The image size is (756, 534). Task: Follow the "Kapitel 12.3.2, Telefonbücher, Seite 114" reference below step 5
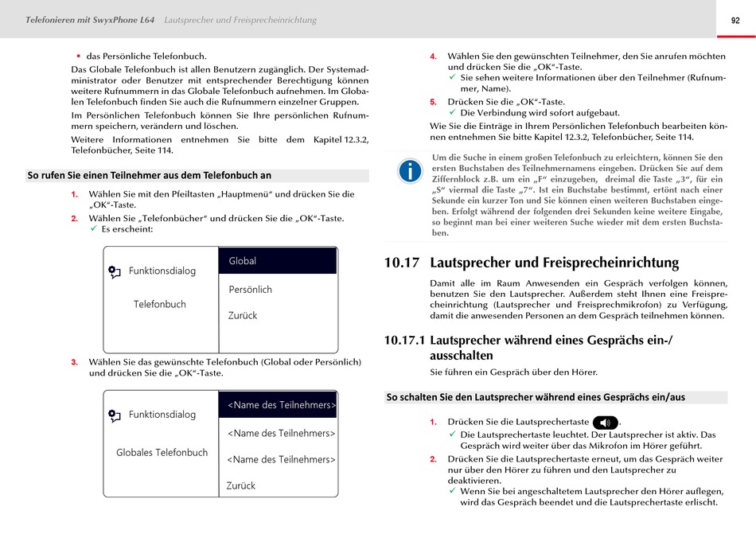[614, 137]
